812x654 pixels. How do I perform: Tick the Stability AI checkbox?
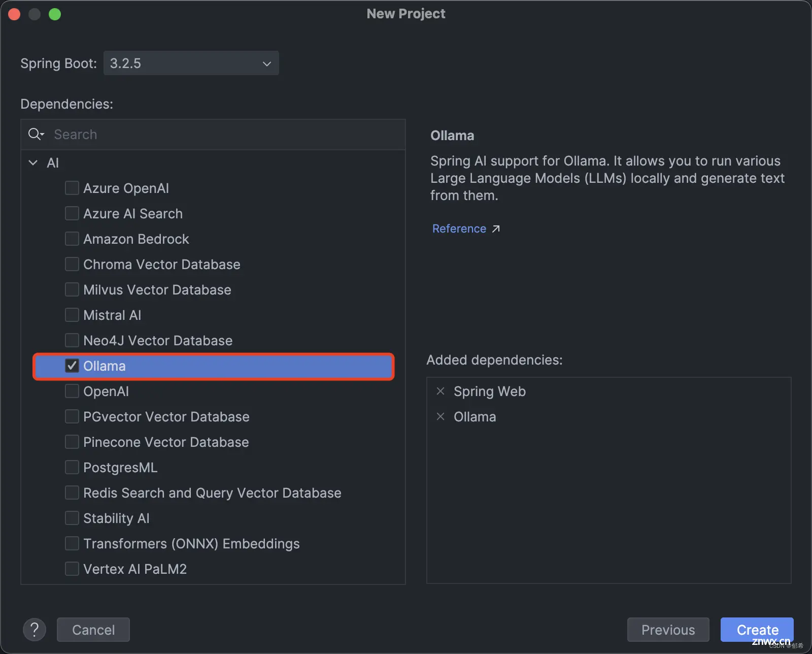coord(72,518)
